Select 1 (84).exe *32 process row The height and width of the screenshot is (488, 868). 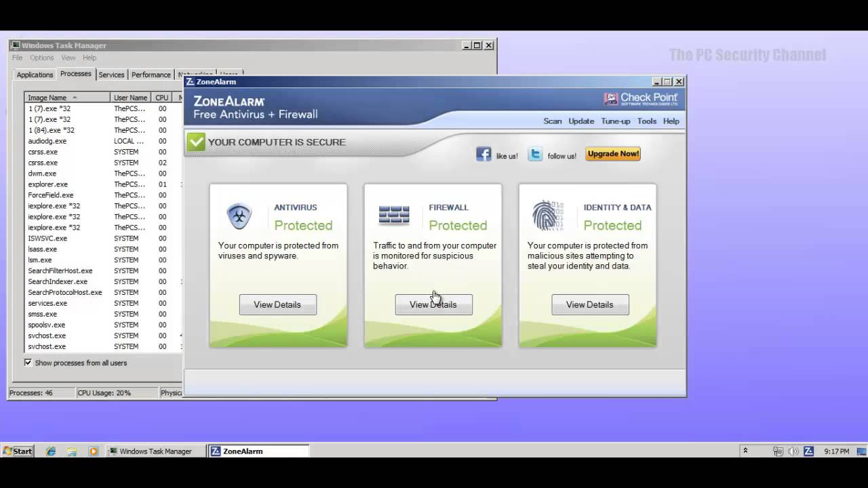pos(103,130)
